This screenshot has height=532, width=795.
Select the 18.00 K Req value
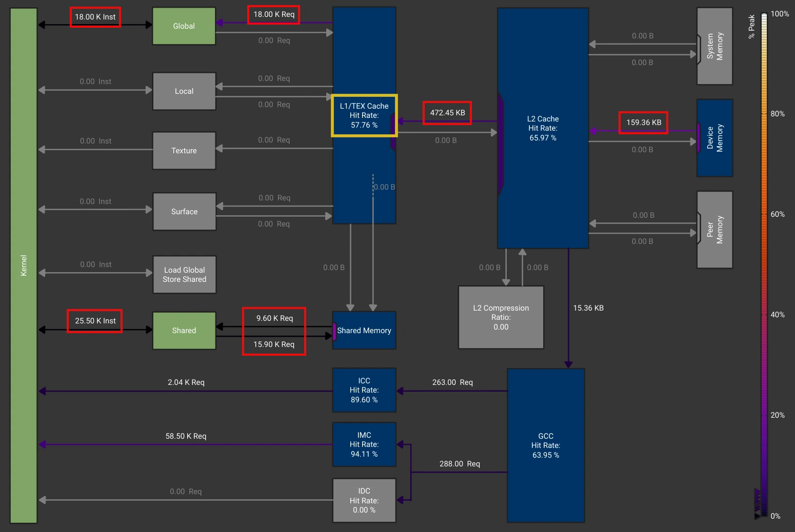coord(274,14)
